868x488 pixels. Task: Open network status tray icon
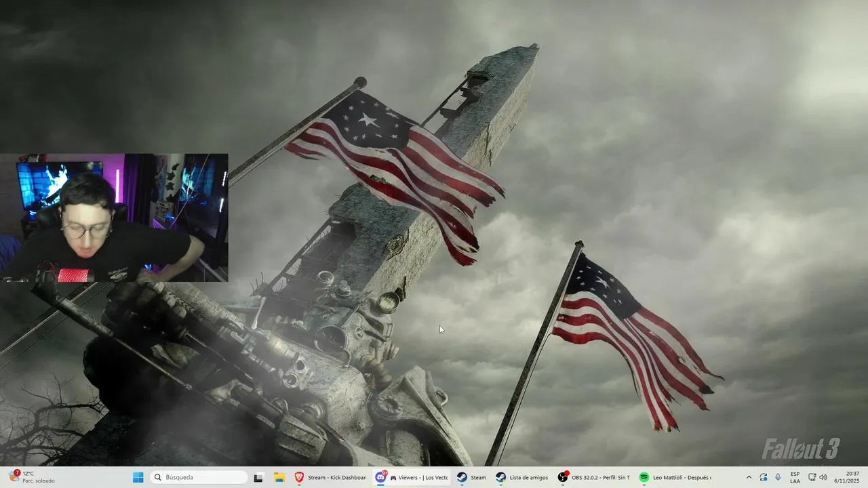(812, 477)
